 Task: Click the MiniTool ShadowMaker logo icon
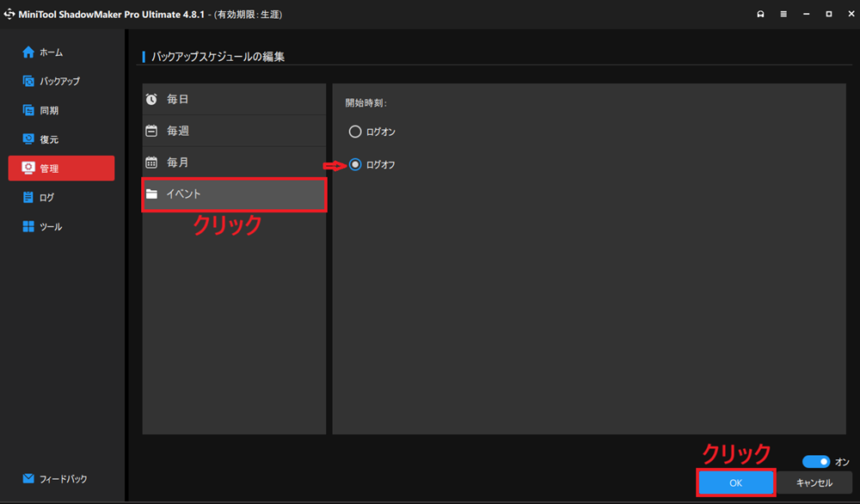[x=9, y=15]
